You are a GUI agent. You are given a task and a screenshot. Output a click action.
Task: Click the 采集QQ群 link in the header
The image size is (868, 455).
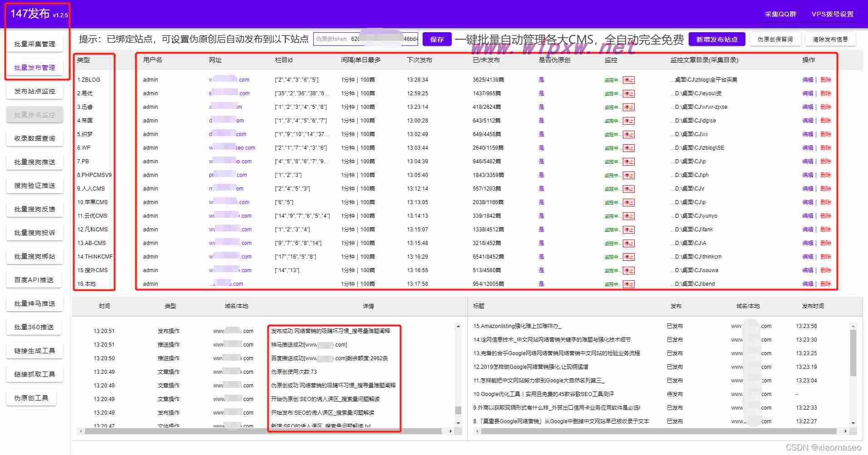point(780,14)
